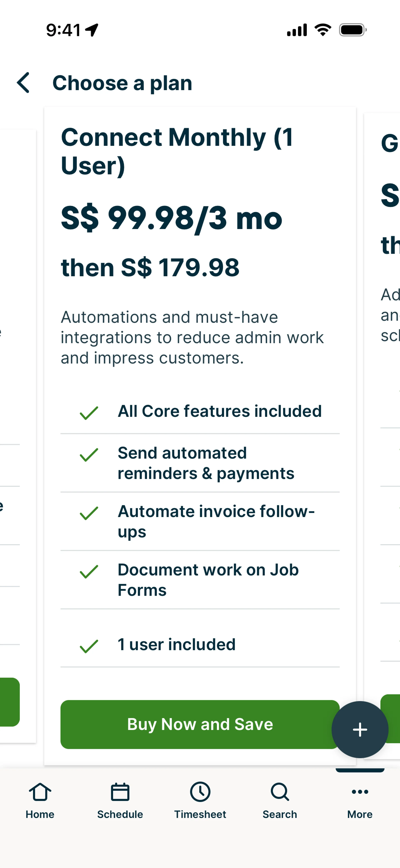The width and height of the screenshot is (400, 868).
Task: Tap the Search magnifier icon
Action: click(279, 792)
